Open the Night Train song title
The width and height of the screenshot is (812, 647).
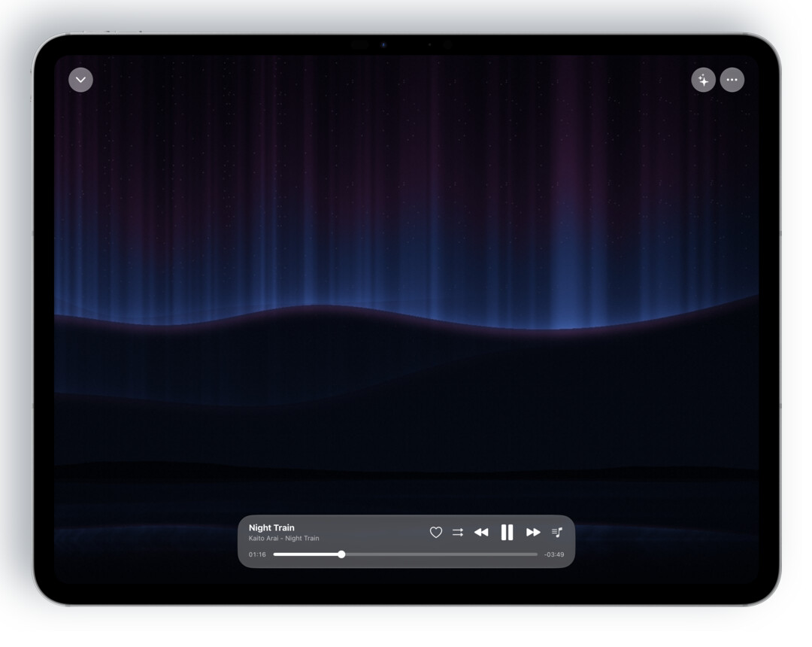tap(271, 527)
